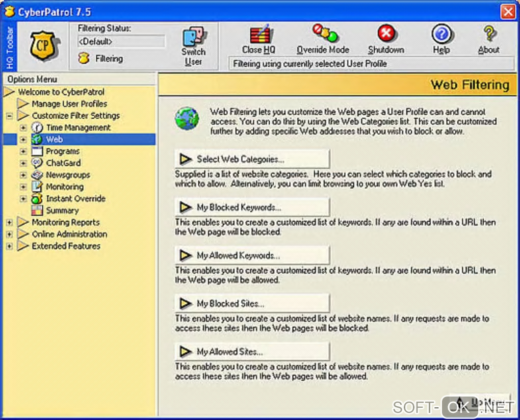
Task: Click the CP shield badge logo
Action: pyautogui.click(x=44, y=46)
